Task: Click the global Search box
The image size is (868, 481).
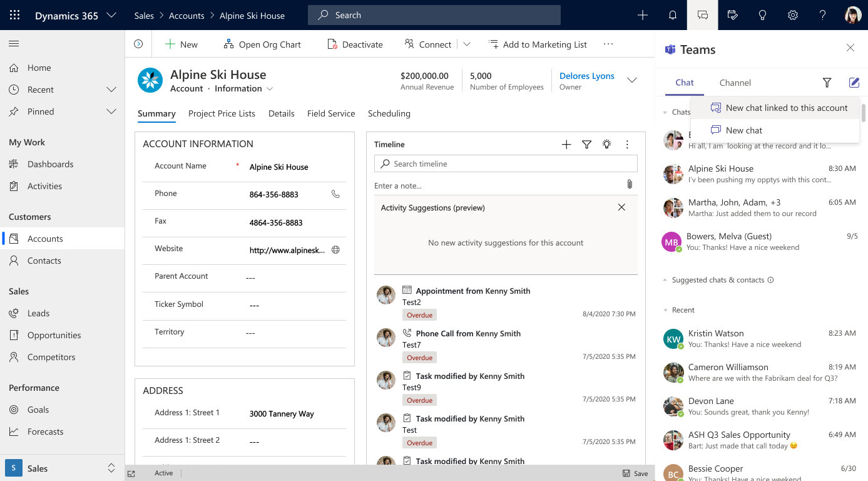Action: coord(434,15)
